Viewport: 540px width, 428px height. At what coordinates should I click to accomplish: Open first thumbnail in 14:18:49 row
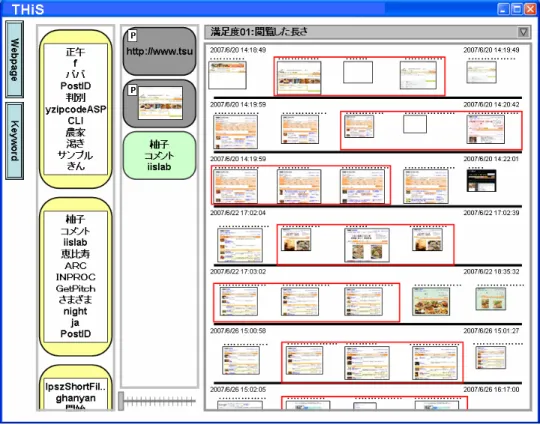click(228, 75)
